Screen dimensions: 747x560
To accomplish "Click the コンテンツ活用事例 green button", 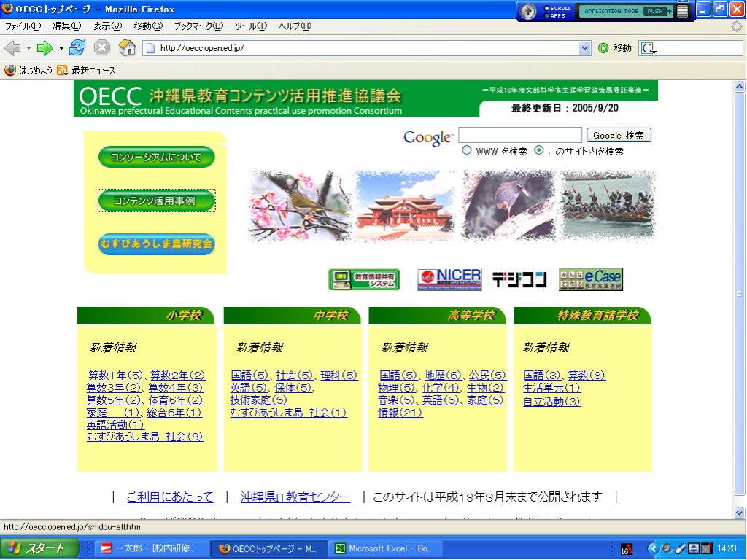I will (x=156, y=201).
